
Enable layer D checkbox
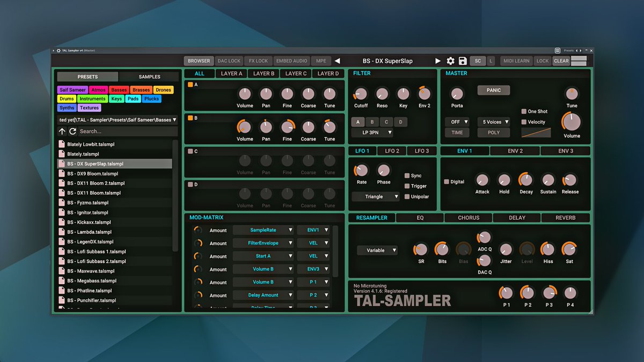coord(191,184)
